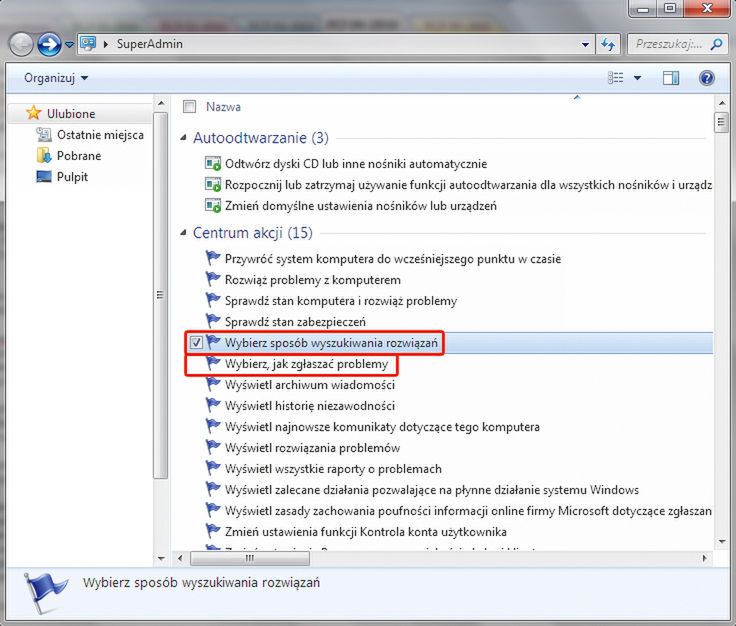Select Sprawdź stan komputera i rozwiąż problemy
The height and width of the screenshot is (626, 736).
click(x=341, y=301)
